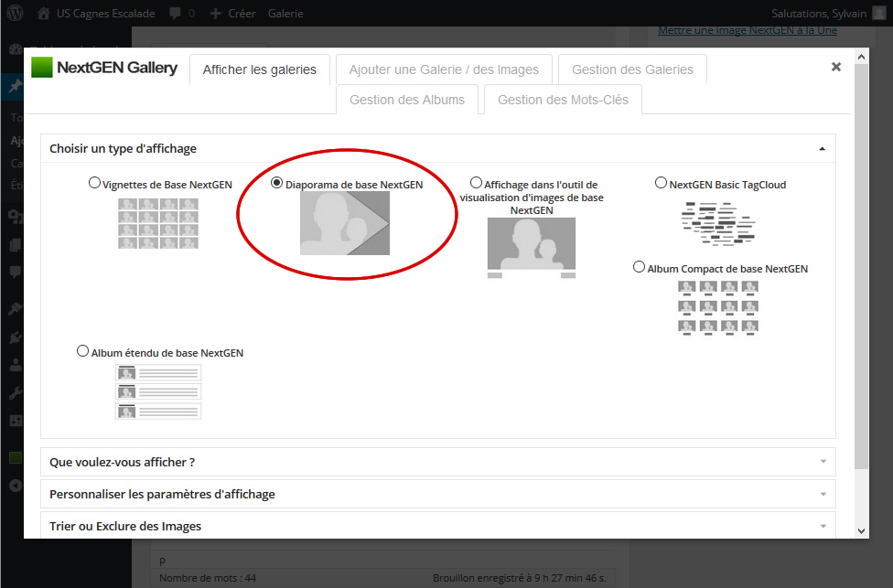Click Mettre une image NextGEN à la Une link
The image size is (893, 588).
click(x=748, y=30)
